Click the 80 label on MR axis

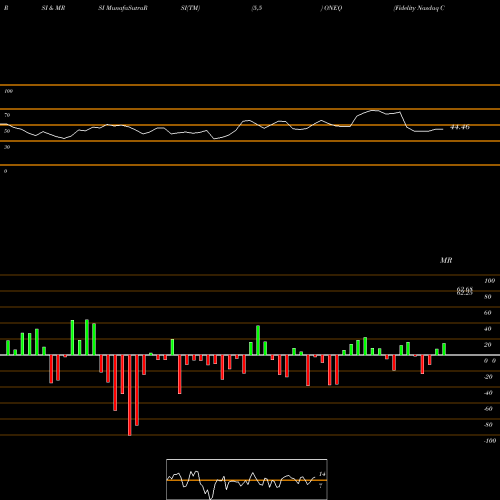488,297
